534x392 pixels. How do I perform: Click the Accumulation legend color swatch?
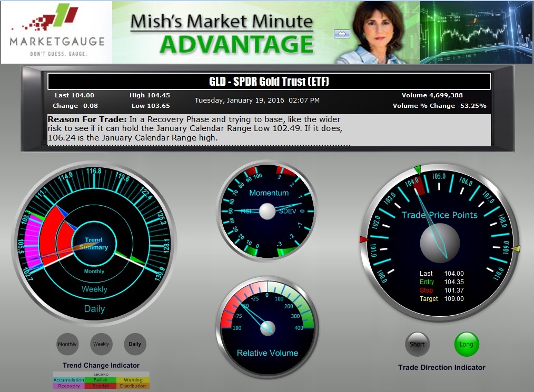68,380
